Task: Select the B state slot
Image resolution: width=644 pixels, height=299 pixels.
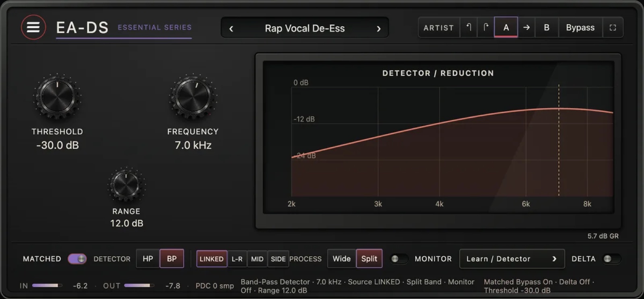Action: (547, 27)
